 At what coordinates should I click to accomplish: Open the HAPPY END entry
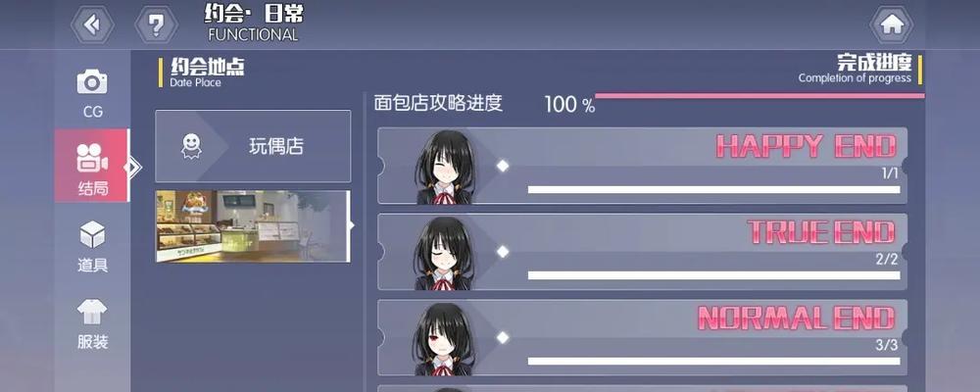point(643,166)
